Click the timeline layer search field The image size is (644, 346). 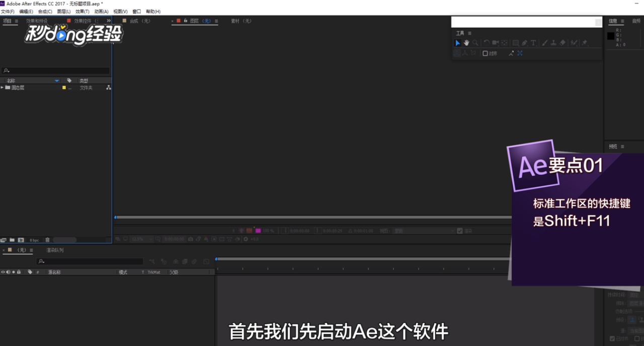coord(90,261)
